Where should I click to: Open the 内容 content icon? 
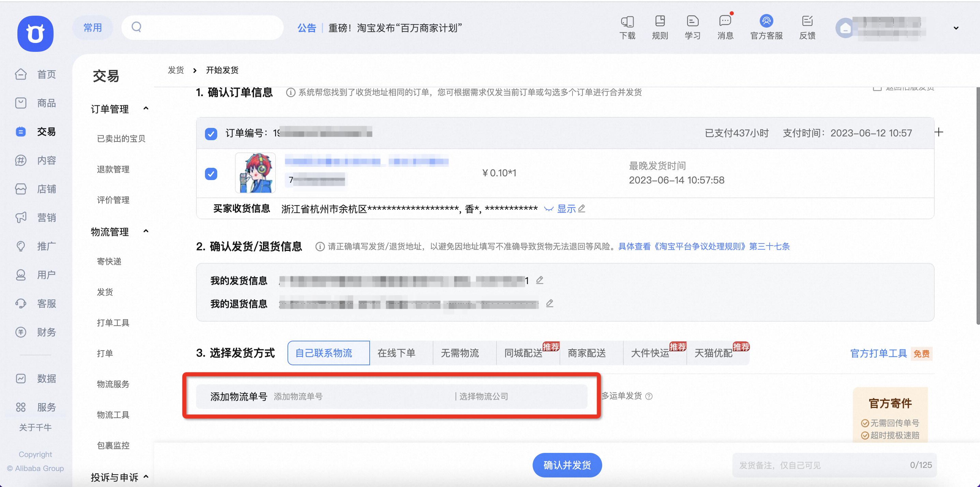point(21,160)
